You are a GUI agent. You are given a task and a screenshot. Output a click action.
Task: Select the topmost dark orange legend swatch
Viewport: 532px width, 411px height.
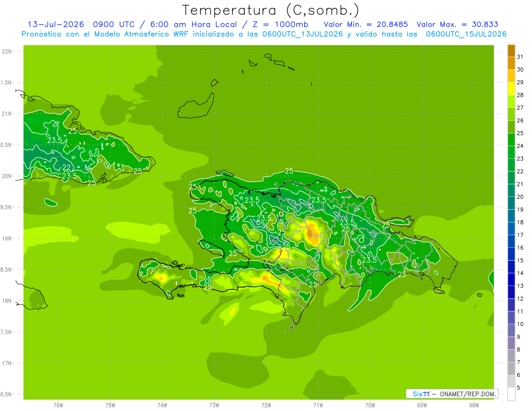click(x=511, y=50)
